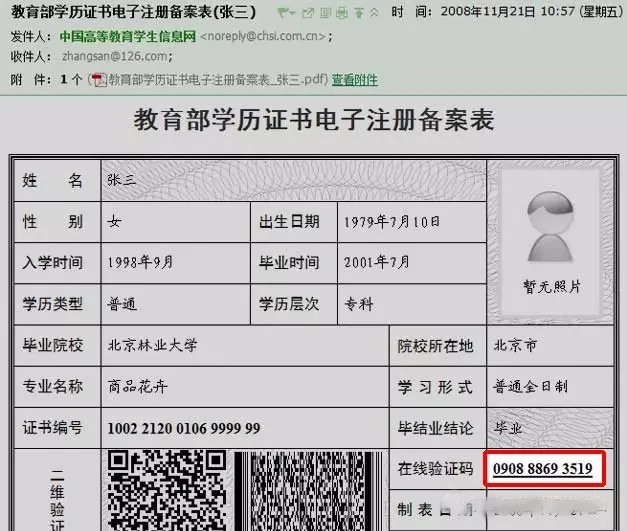Click the name value 张三 in table
627x531 pixels.
121,180
